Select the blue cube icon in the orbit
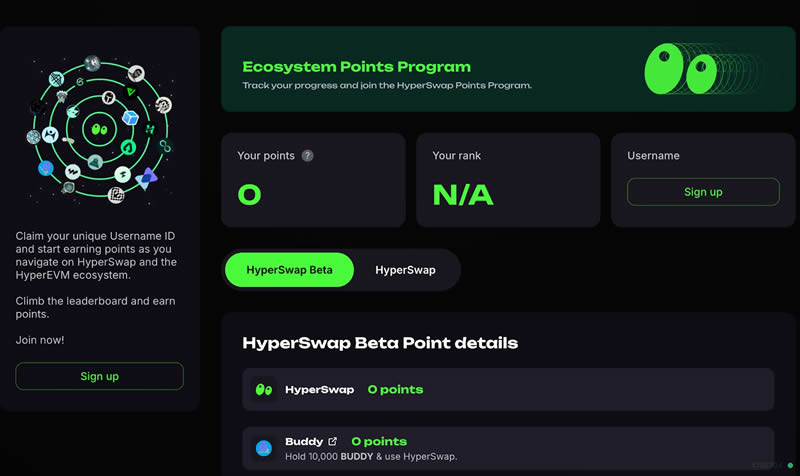 (130, 118)
